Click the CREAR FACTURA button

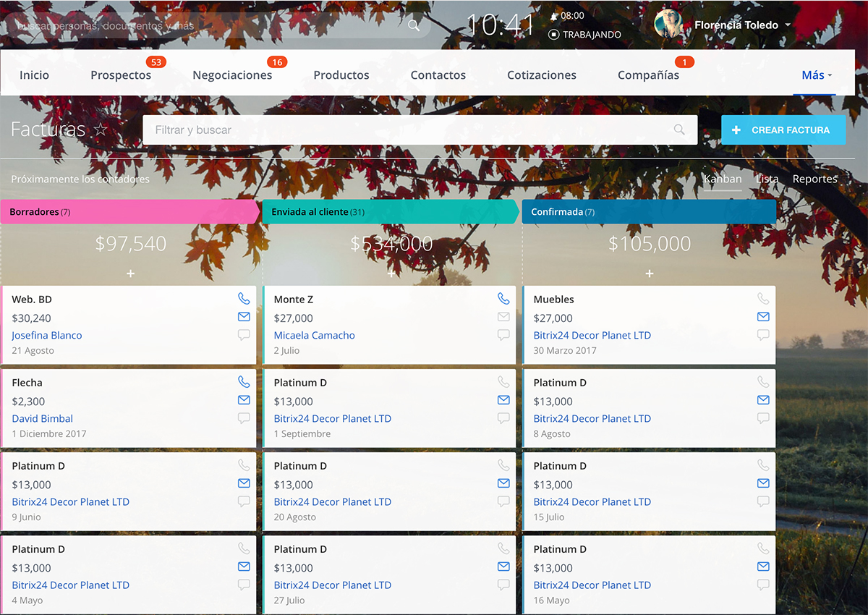(x=783, y=130)
